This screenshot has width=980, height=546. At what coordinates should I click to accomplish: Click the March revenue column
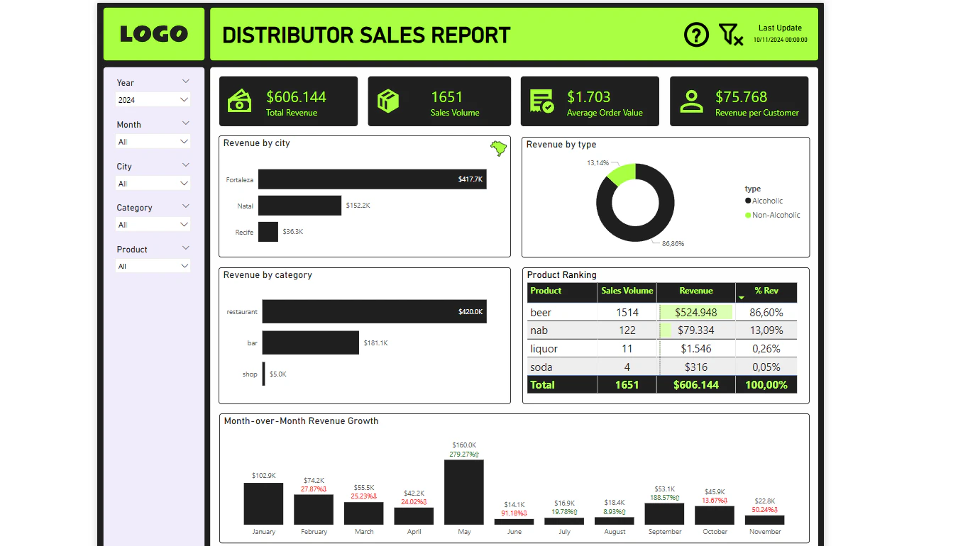(x=364, y=513)
